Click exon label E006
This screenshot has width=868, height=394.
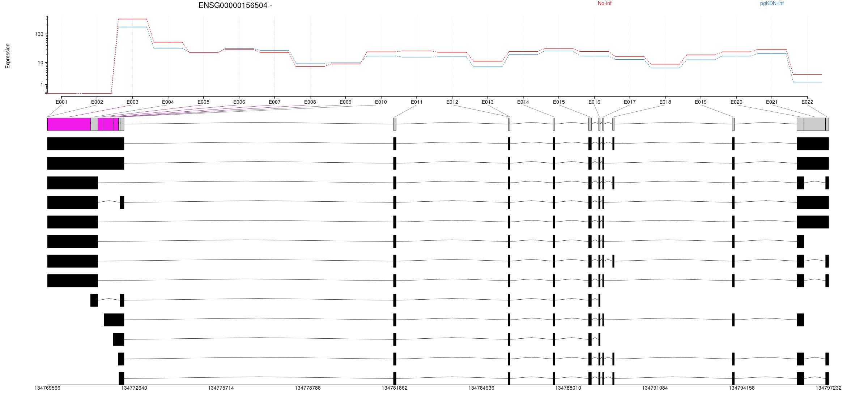(239, 102)
